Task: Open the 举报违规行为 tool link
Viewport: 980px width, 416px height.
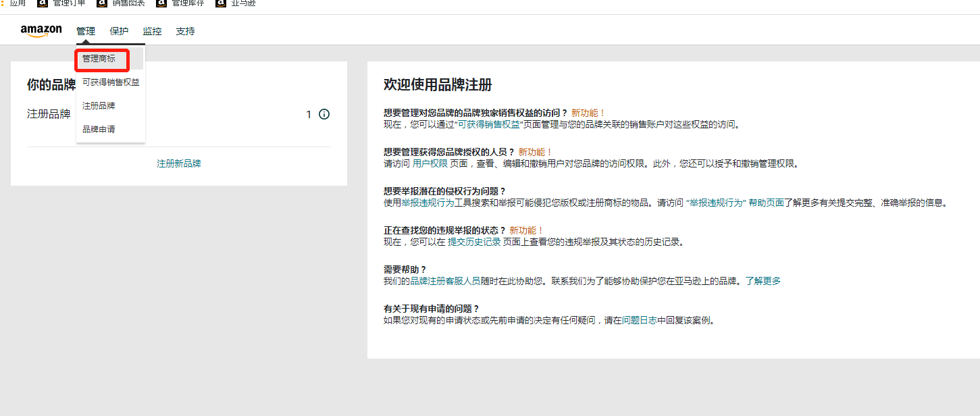Action: pyautogui.click(x=428, y=203)
